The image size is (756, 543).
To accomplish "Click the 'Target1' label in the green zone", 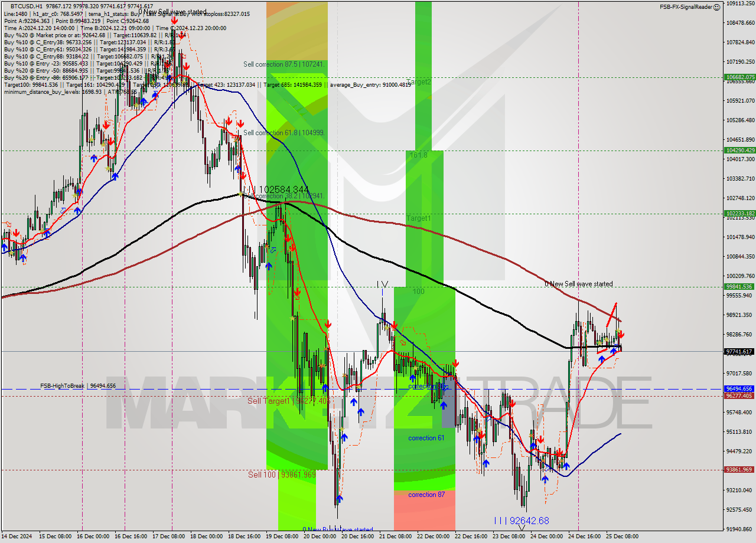I will [x=418, y=218].
